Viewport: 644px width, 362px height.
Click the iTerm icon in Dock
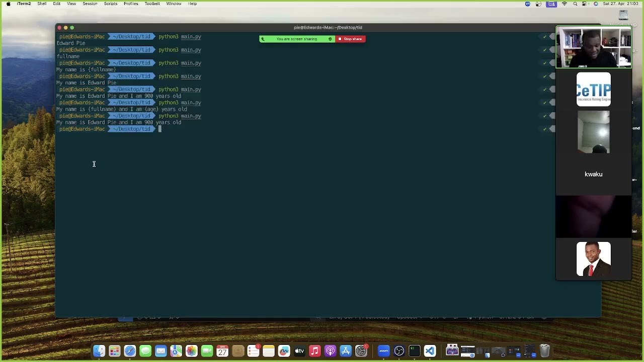(x=415, y=350)
